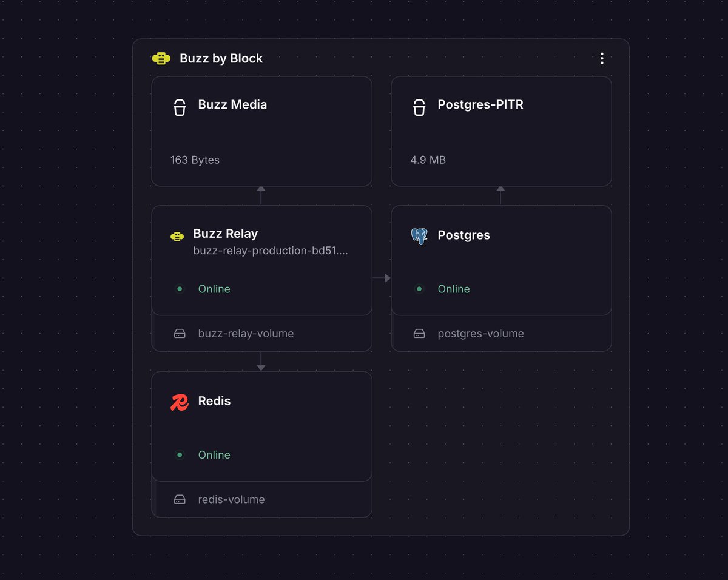The image size is (728, 580).
Task: Click the Online status text on Redis
Action: click(x=214, y=454)
